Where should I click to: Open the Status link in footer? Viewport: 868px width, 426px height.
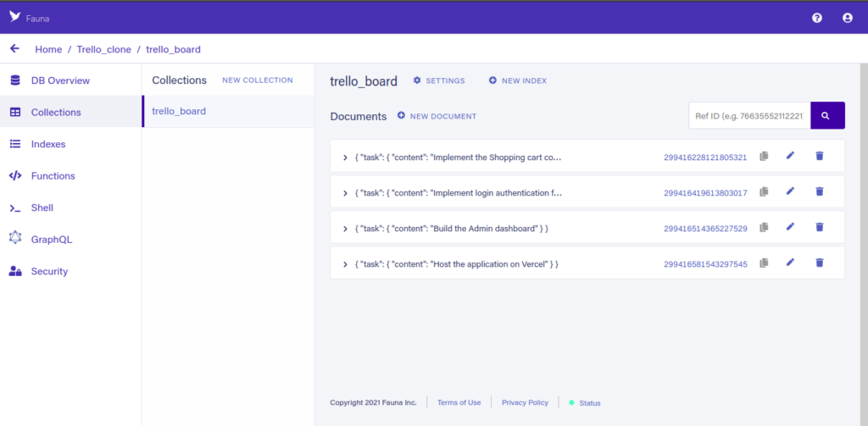[x=590, y=403]
